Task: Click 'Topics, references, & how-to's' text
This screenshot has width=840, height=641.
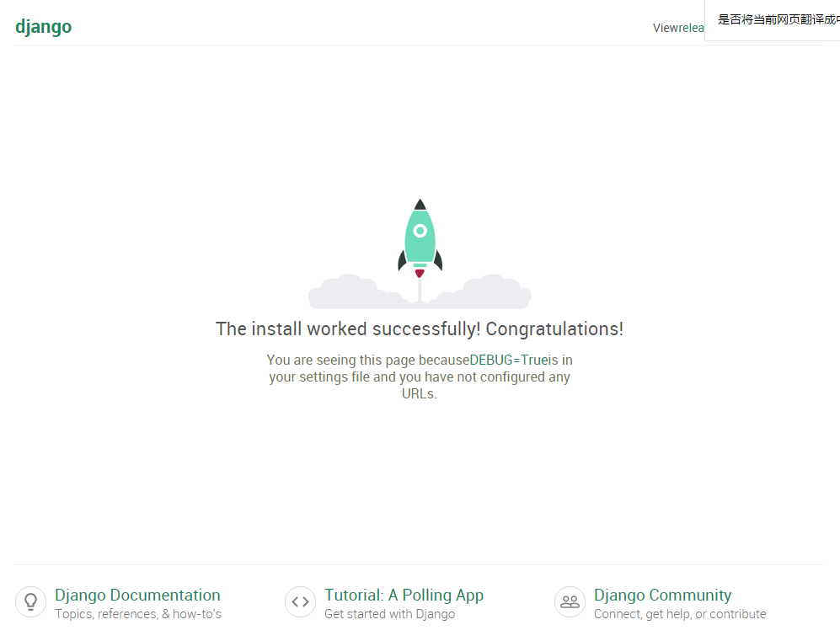Action: coord(138,614)
